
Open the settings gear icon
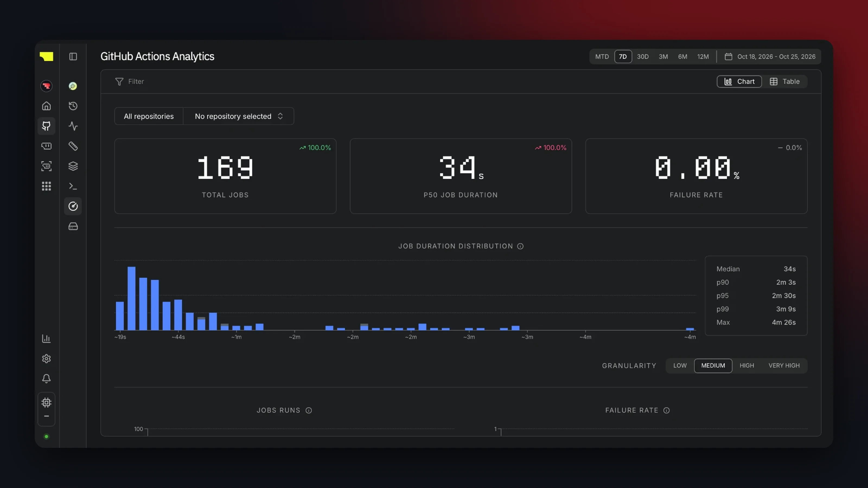(x=46, y=358)
